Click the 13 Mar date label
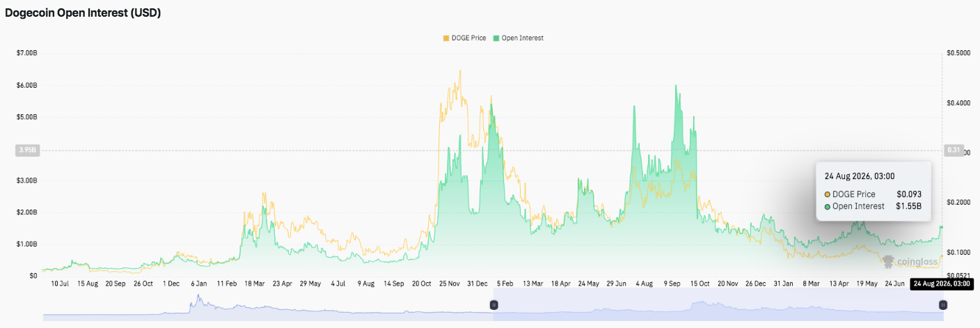This screenshot has height=328, width=980. (533, 284)
